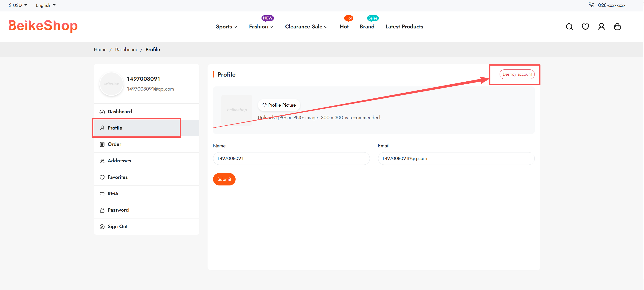This screenshot has width=644, height=290.
Task: Expand the Sports menu
Action: (226, 27)
